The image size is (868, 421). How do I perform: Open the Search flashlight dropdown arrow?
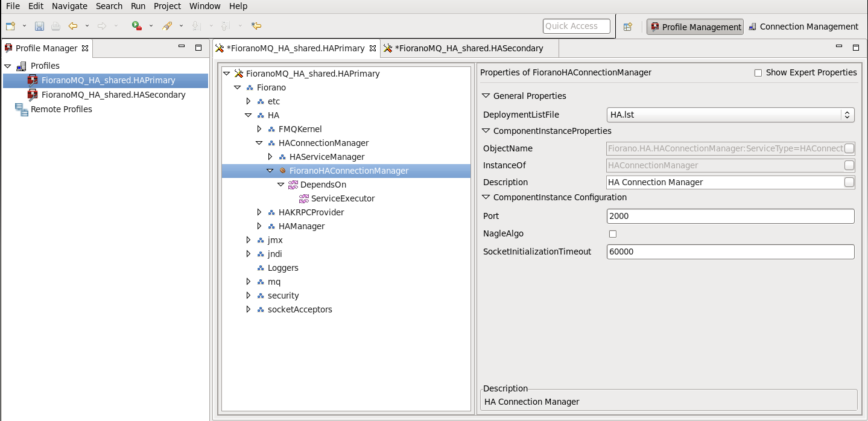181,26
